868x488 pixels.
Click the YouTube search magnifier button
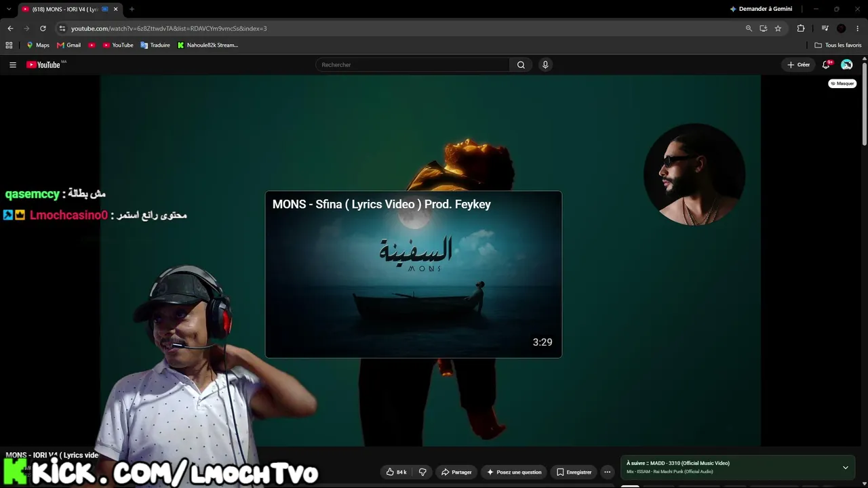pyautogui.click(x=521, y=65)
